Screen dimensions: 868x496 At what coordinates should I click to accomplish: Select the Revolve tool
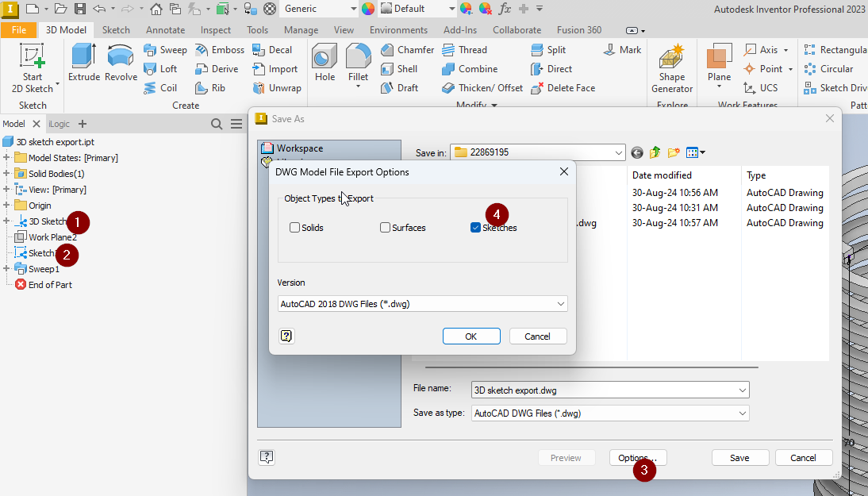pyautogui.click(x=120, y=63)
